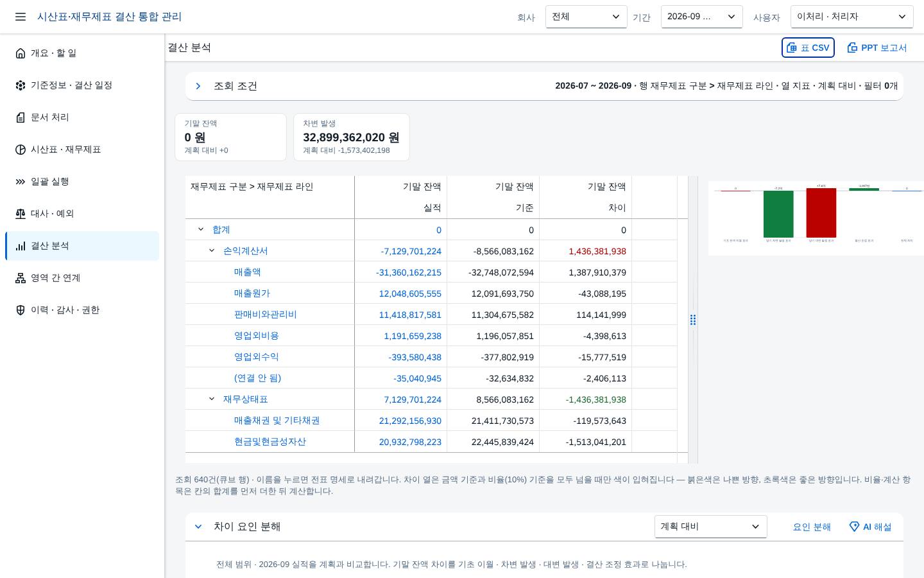Open the 계획 대비 comparison dropdown
Screen dimensions: 924x578
[x=710, y=527]
